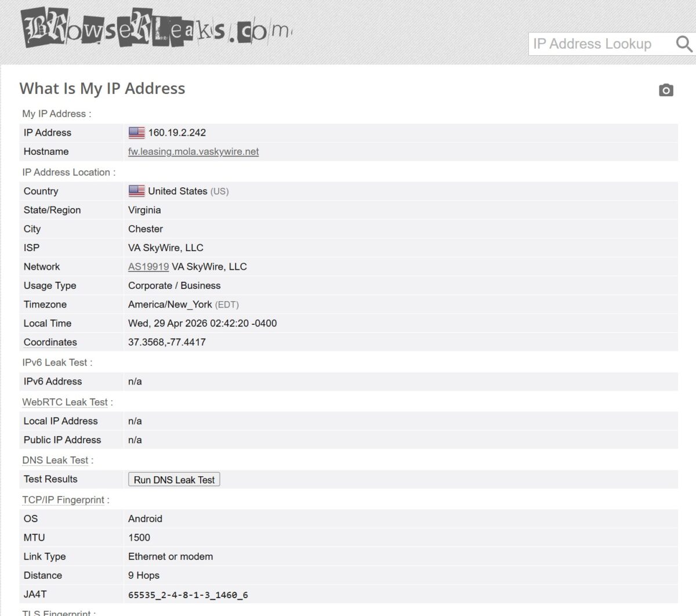Screen dimensions: 696x616
Task: Click the Hostname row label
Action: (x=46, y=151)
